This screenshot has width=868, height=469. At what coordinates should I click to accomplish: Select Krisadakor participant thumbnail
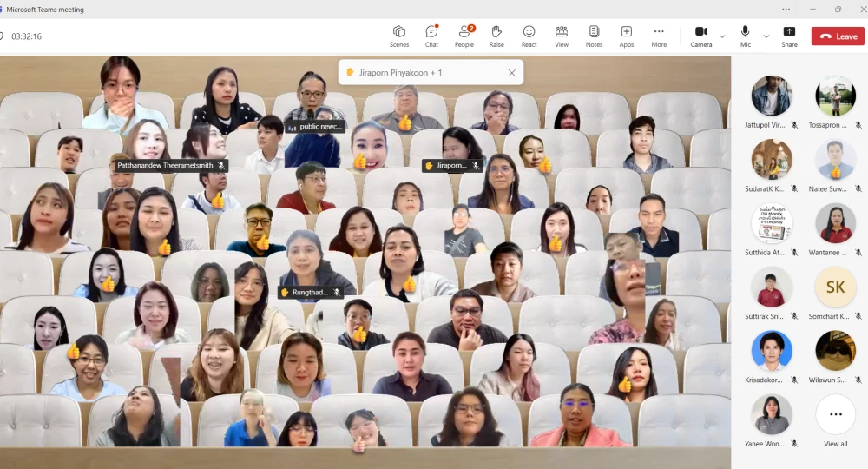pyautogui.click(x=772, y=351)
